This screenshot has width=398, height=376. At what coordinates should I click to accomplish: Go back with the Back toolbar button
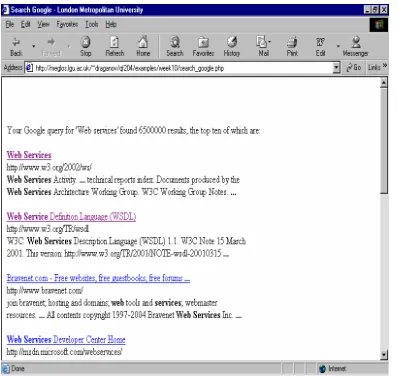click(16, 47)
